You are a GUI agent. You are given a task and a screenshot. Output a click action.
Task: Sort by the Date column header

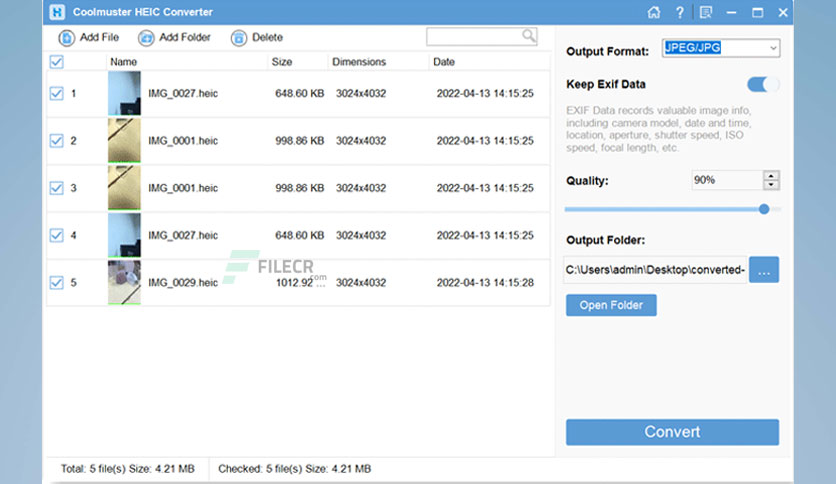444,62
